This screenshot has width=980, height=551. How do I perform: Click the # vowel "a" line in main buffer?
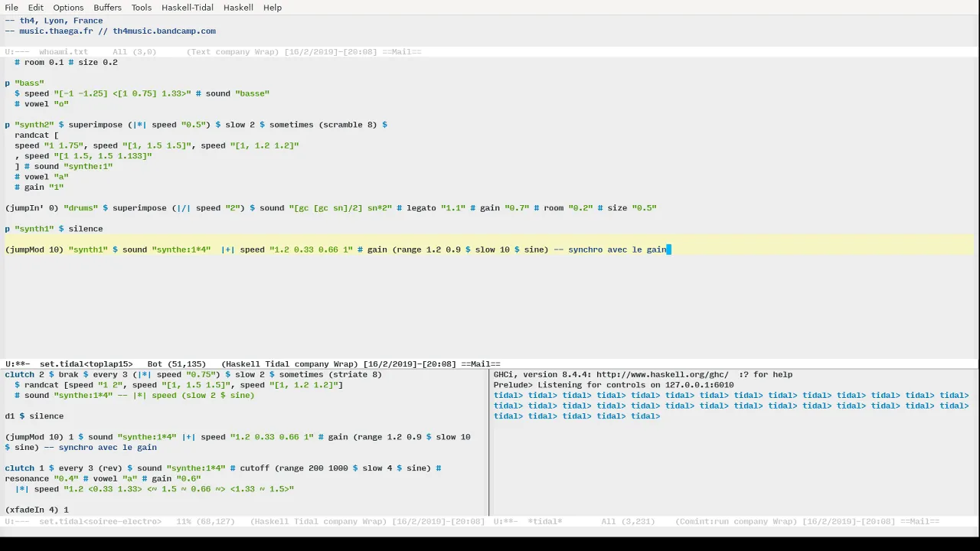point(41,177)
